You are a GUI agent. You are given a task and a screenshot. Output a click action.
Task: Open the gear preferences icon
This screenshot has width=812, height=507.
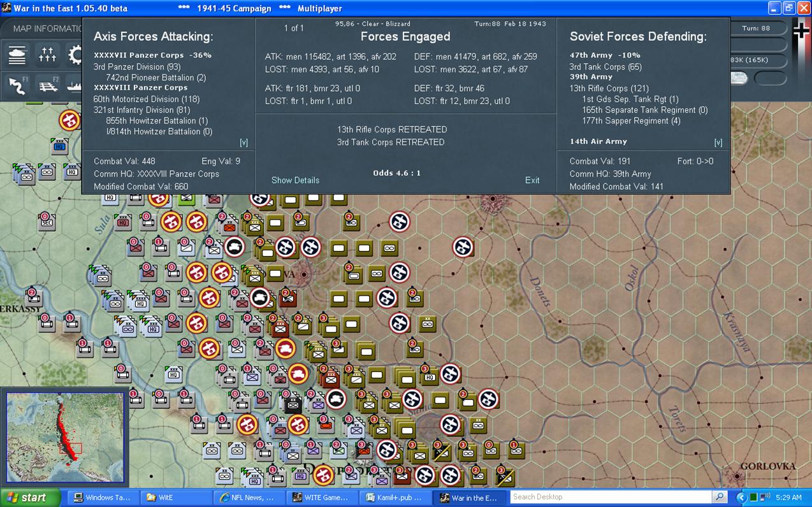[x=75, y=55]
